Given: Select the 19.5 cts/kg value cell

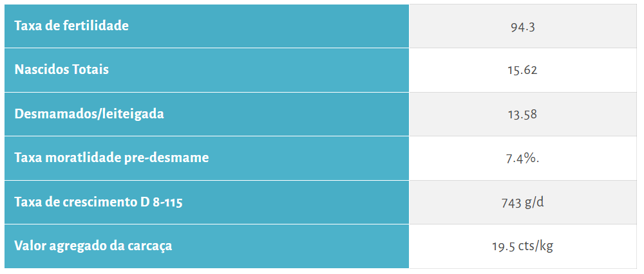Looking at the screenshot, I should [522, 246].
